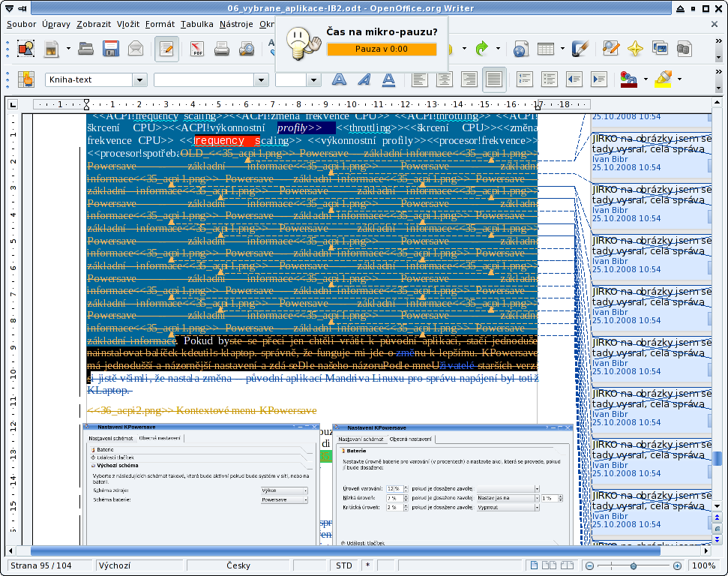Screen dimensions: 728x576
Task: Open a new document via toolbar icon
Action: click(51, 49)
